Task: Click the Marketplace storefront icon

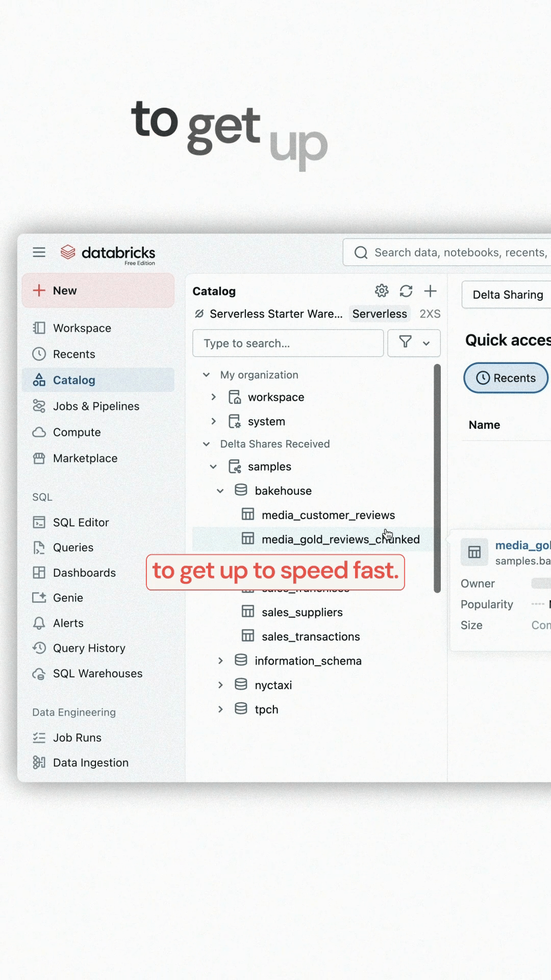Action: (x=39, y=458)
